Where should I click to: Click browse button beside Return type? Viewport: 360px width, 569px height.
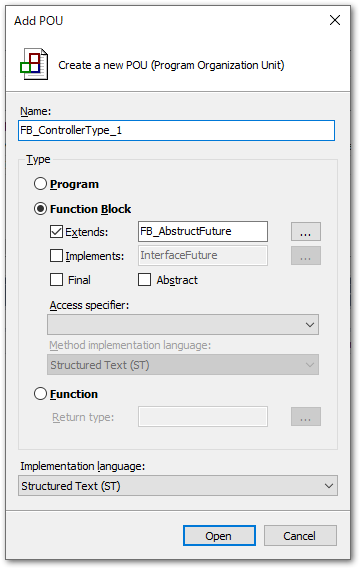tap(306, 417)
